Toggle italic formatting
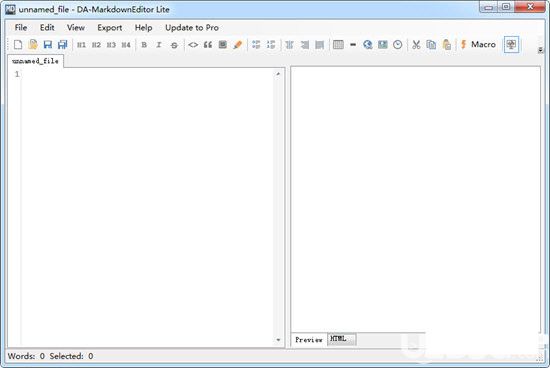550x368 pixels. 159,45
